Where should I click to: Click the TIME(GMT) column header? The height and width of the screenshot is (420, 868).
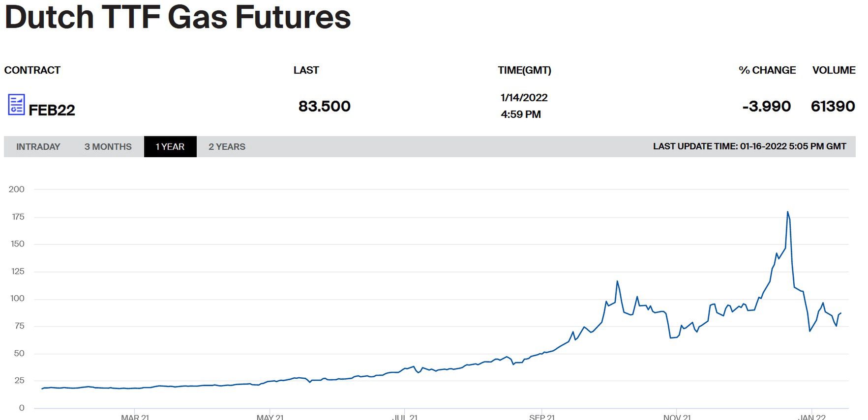[x=524, y=70]
